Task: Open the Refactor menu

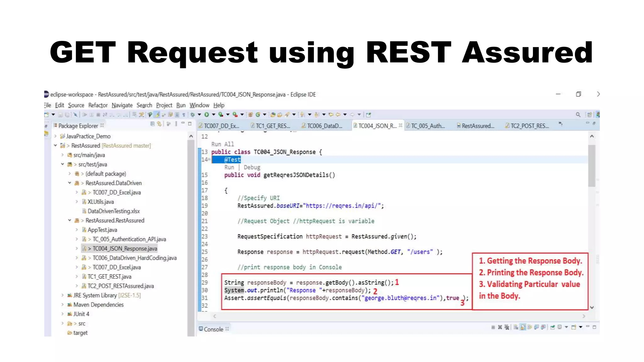Action: tap(98, 105)
